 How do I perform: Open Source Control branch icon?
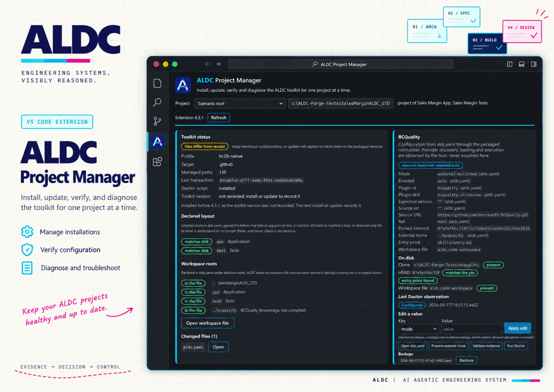pos(157,121)
